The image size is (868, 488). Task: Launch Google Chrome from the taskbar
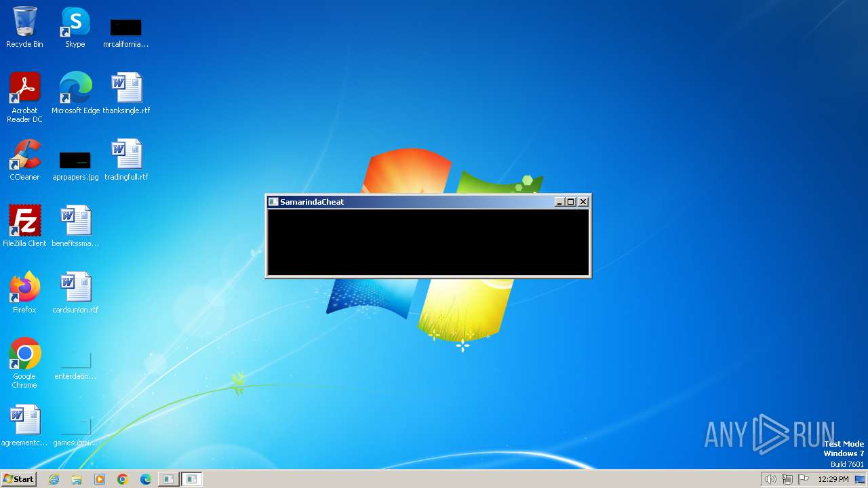point(123,479)
